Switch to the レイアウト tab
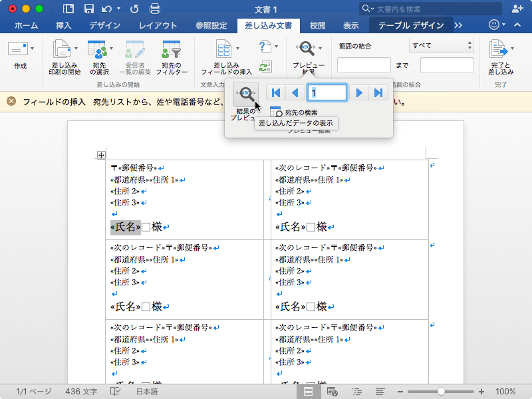This screenshot has width=532, height=399. click(158, 25)
